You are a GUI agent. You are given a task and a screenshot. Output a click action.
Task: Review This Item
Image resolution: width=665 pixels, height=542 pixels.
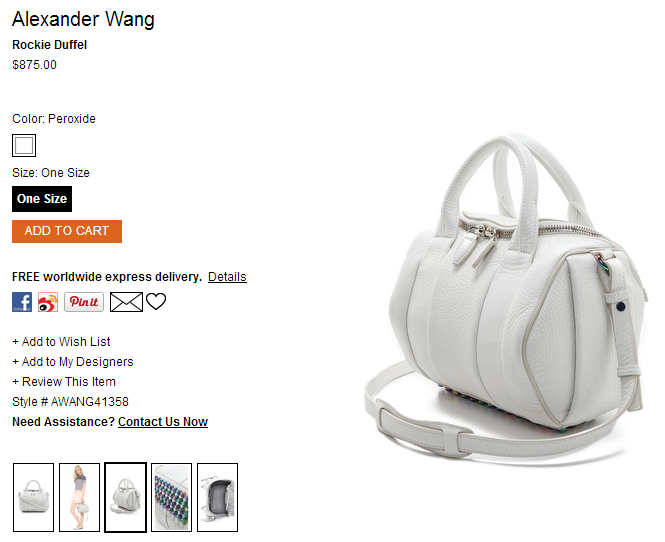64,382
